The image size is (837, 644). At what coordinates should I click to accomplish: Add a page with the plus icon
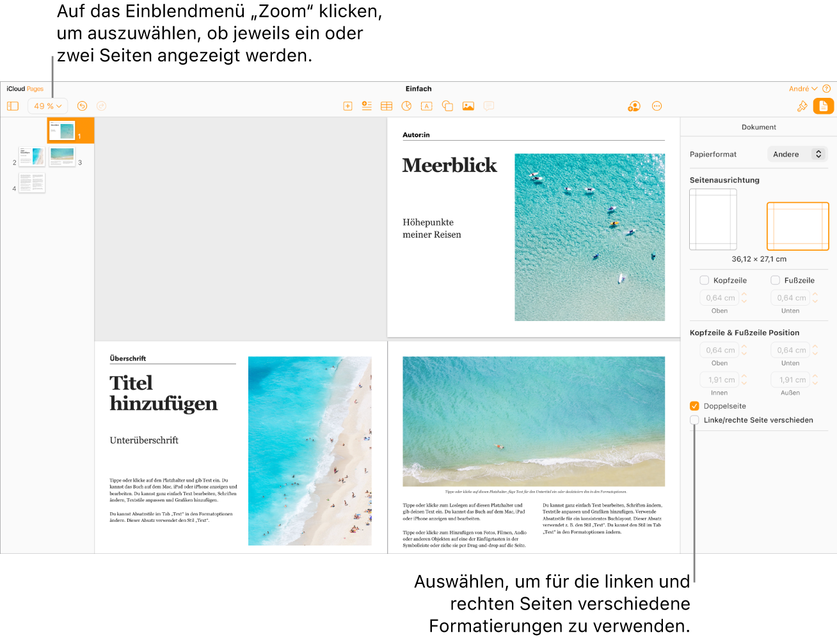pyautogui.click(x=347, y=106)
